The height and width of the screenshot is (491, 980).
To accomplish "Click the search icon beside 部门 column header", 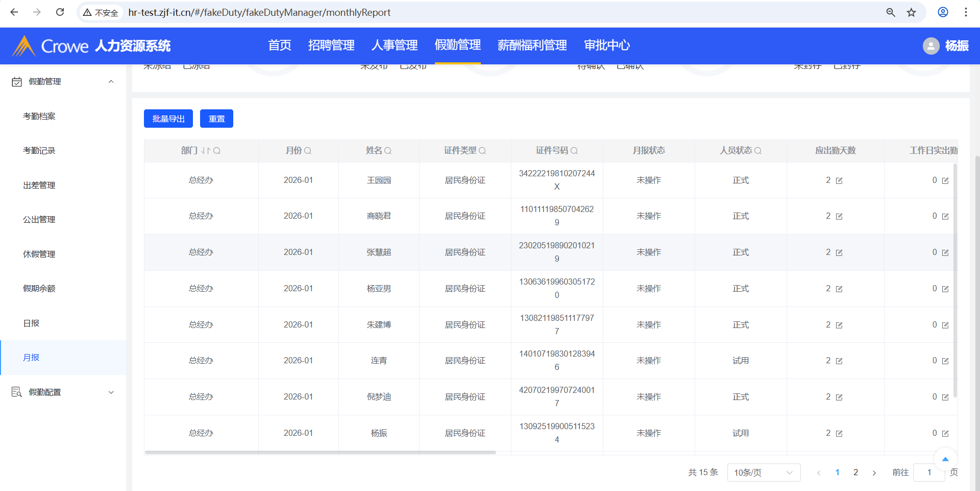I will 217,151.
